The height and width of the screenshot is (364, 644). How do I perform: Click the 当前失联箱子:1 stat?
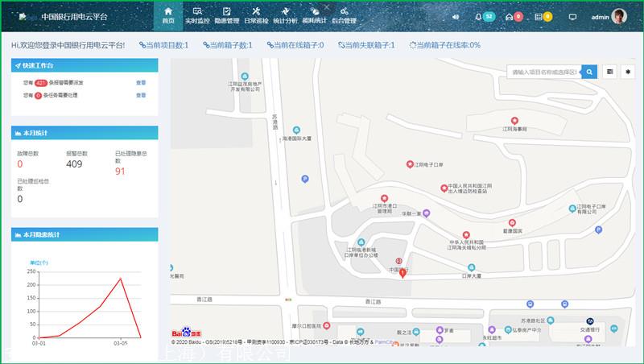(x=366, y=45)
